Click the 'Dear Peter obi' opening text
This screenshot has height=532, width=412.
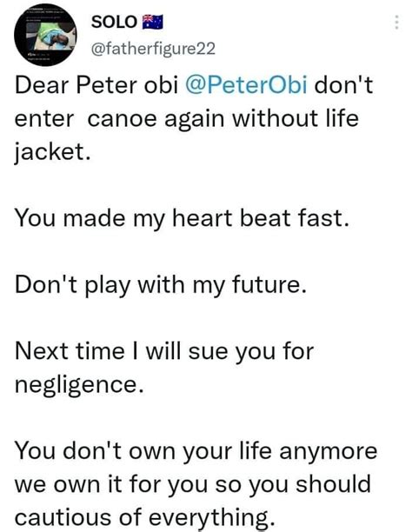click(96, 84)
